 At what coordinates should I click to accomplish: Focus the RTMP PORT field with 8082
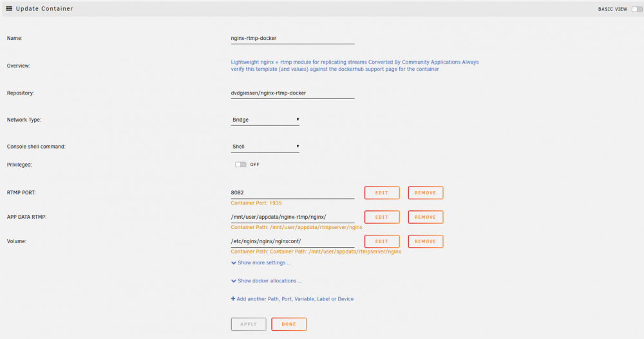(292, 192)
